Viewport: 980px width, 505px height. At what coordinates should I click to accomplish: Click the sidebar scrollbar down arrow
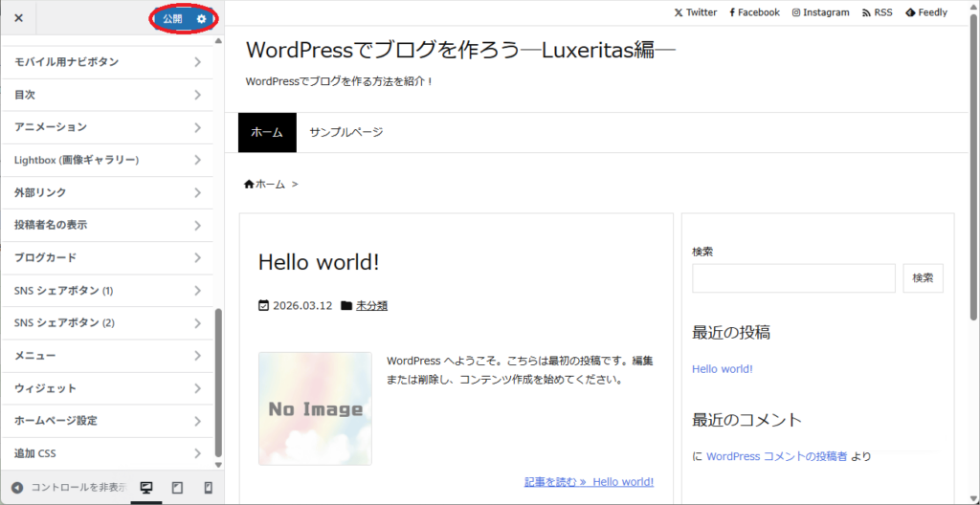click(x=218, y=465)
